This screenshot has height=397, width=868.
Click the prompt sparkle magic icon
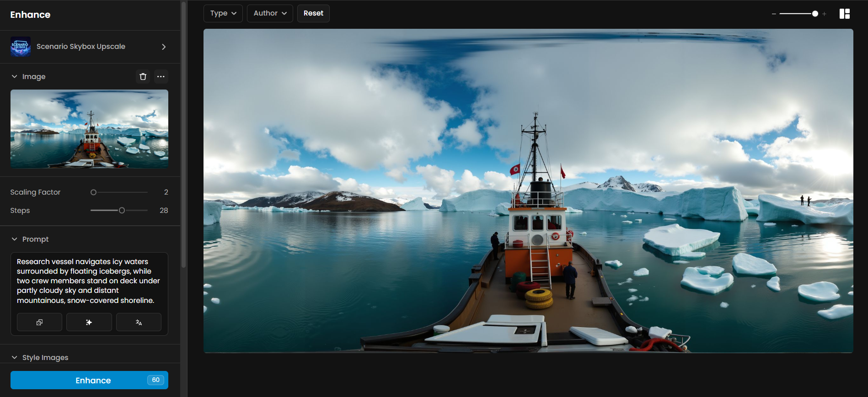pos(89,322)
